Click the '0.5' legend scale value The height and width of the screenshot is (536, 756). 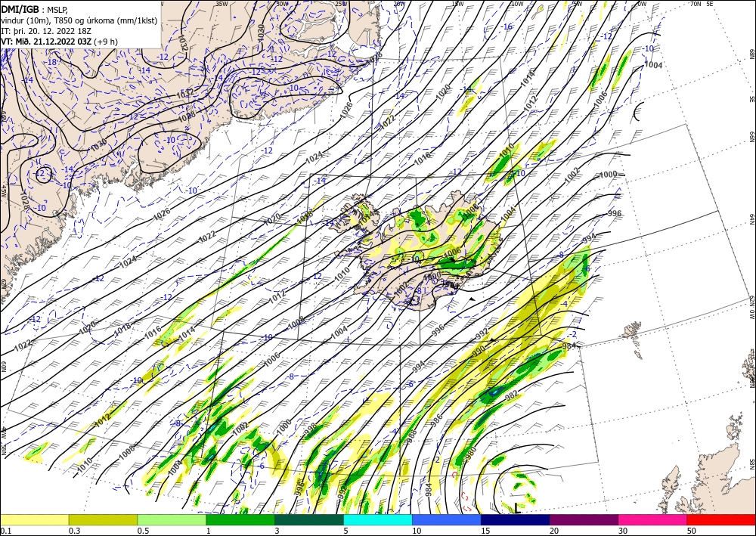143,531
